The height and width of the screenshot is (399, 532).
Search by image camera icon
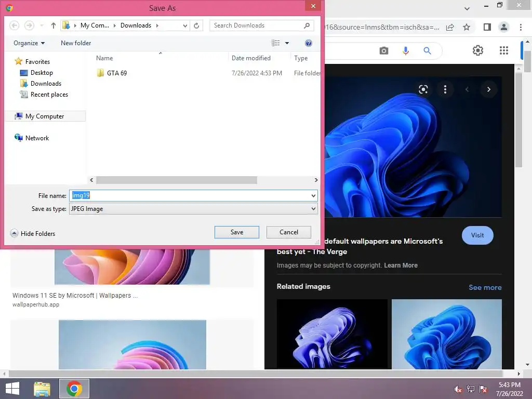click(x=384, y=51)
